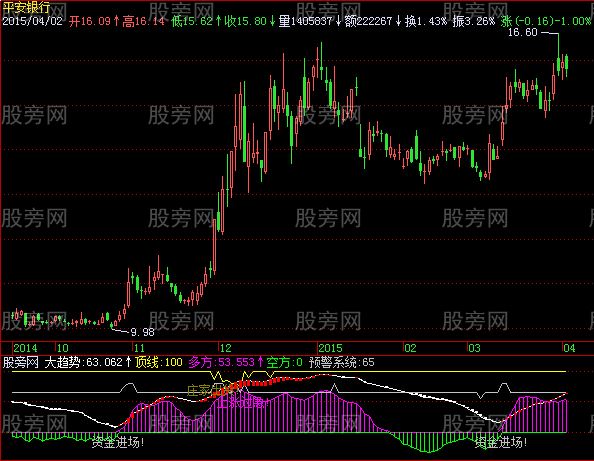This screenshot has height=461, width=594.
Task: Click the turnover rate 换1.43%
Action: click(x=426, y=21)
